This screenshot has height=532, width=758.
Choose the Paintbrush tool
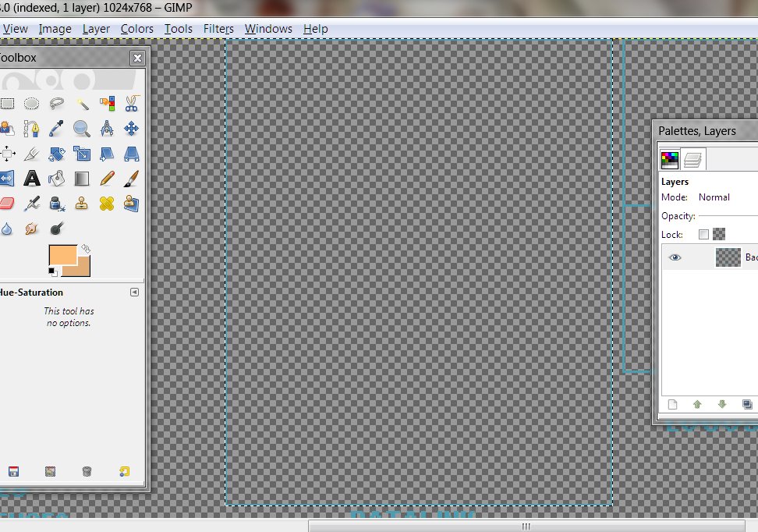[132, 179]
